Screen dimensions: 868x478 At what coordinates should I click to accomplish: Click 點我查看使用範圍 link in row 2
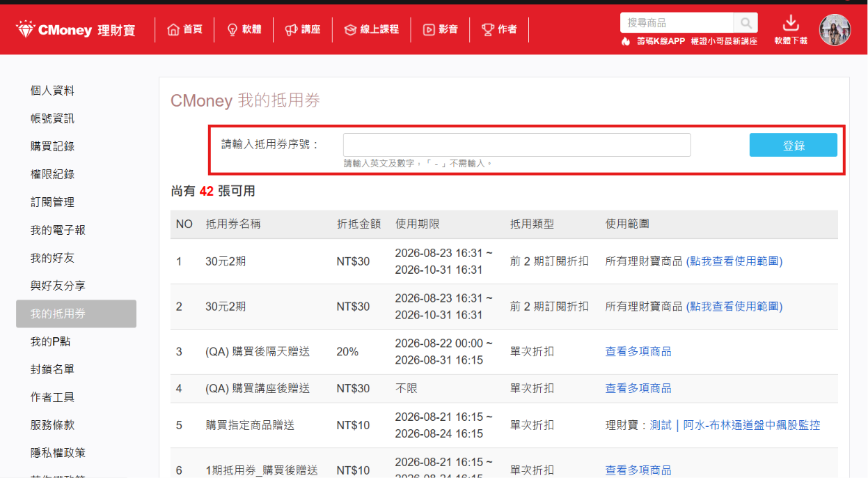(734, 307)
